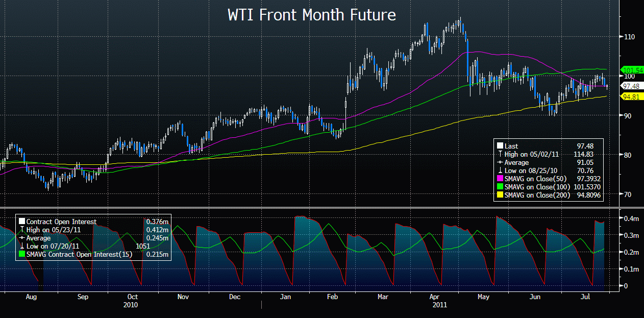
Task: Click the 2010 year label on time axis
Action: pyautogui.click(x=130, y=305)
